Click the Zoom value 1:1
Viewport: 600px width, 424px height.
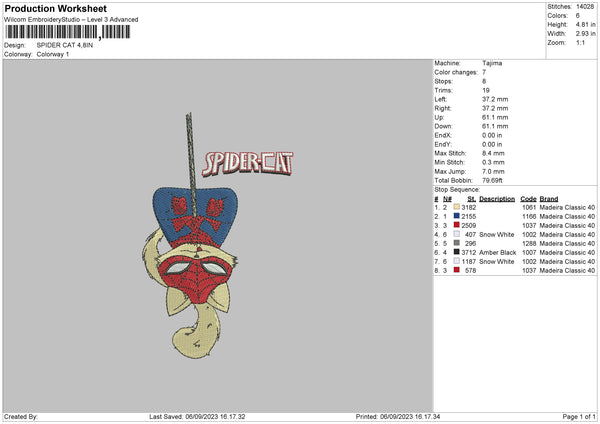coord(582,45)
